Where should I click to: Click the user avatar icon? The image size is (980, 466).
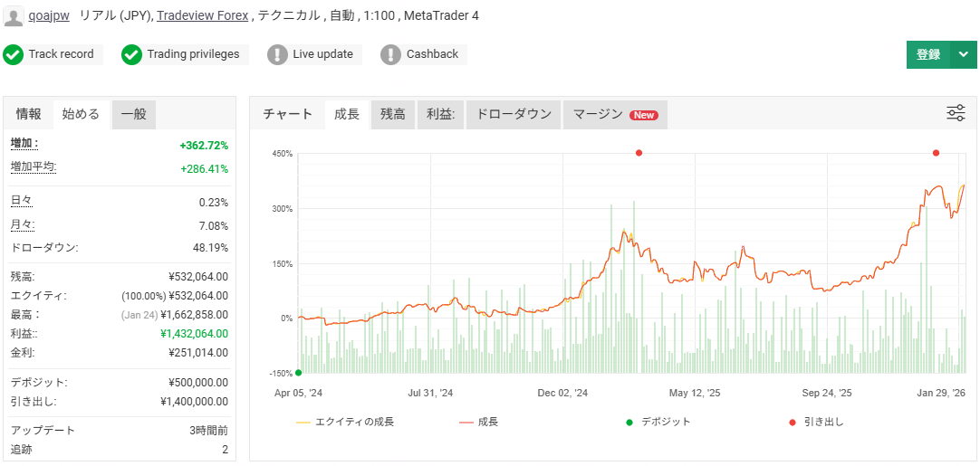(14, 15)
